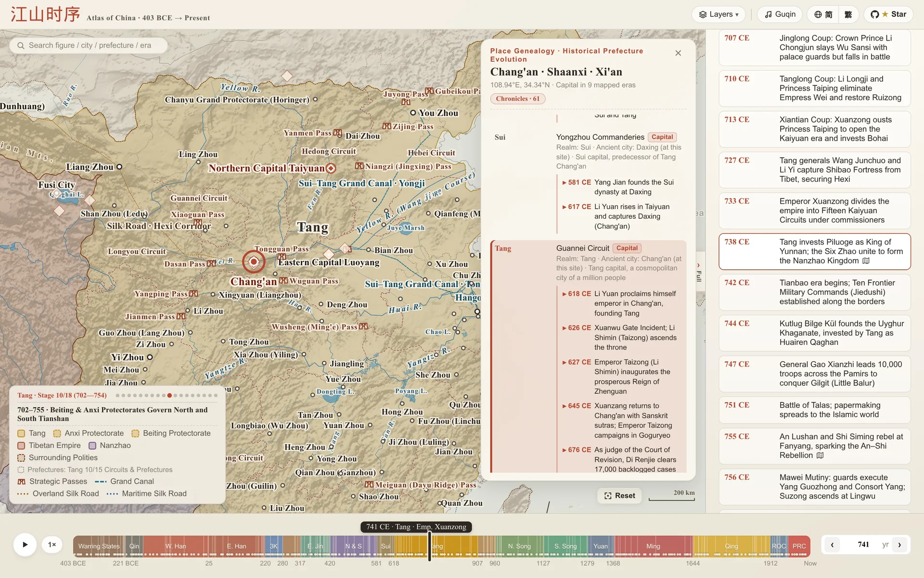Select the Wuguan Pass icon
Screen dimensions: 924x578
click(283, 281)
